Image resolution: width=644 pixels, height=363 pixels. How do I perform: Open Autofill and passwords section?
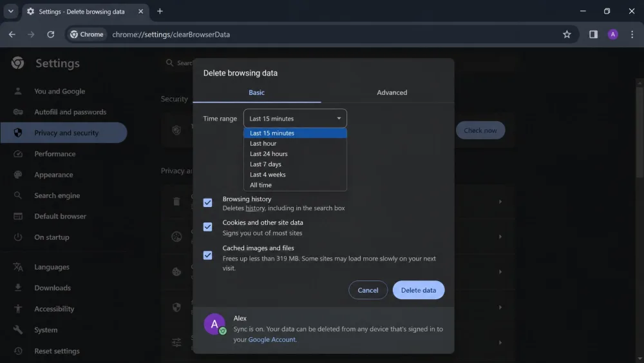(70, 112)
